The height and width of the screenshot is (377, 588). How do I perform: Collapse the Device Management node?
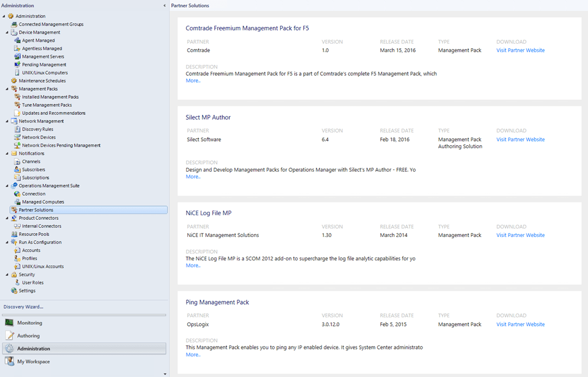[x=7, y=32]
